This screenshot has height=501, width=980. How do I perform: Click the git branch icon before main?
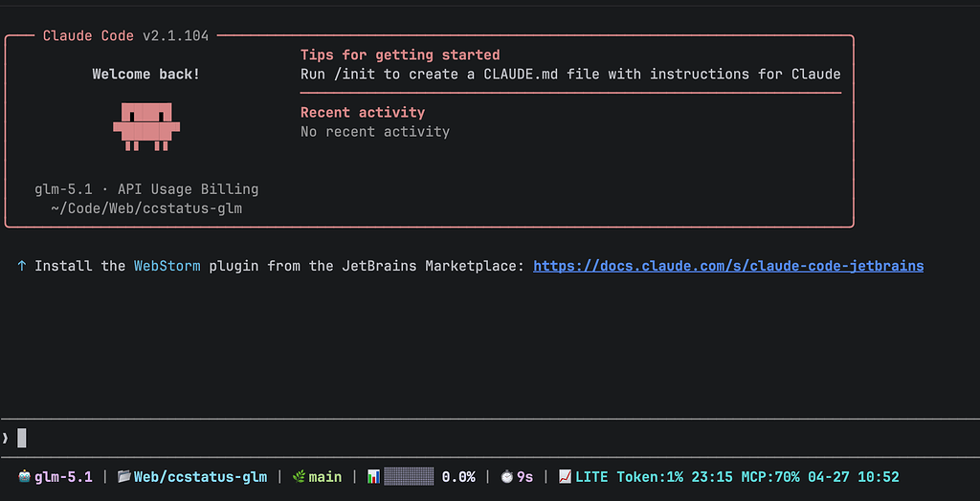(299, 477)
